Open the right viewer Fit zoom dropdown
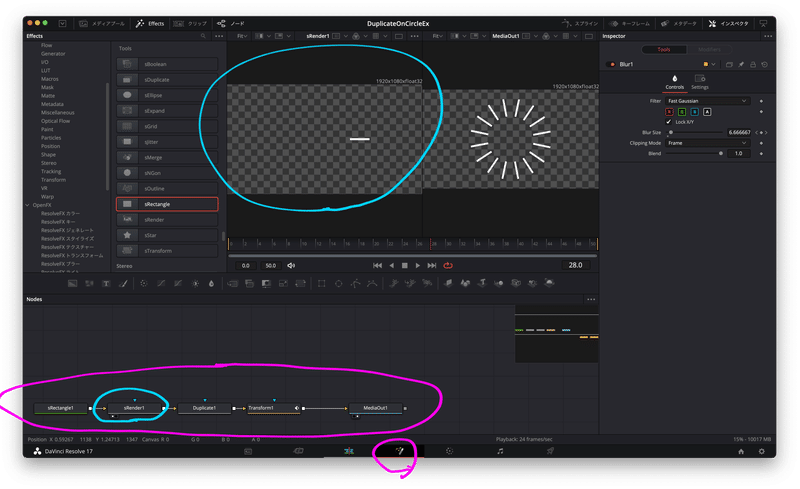The height and width of the screenshot is (489, 800). (438, 36)
